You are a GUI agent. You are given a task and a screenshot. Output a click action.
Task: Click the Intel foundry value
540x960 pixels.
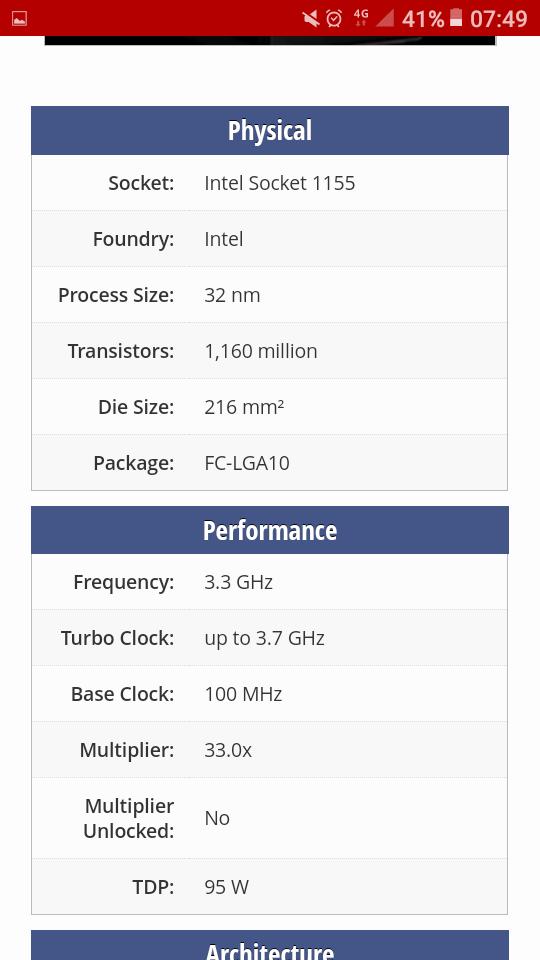tap(223, 239)
